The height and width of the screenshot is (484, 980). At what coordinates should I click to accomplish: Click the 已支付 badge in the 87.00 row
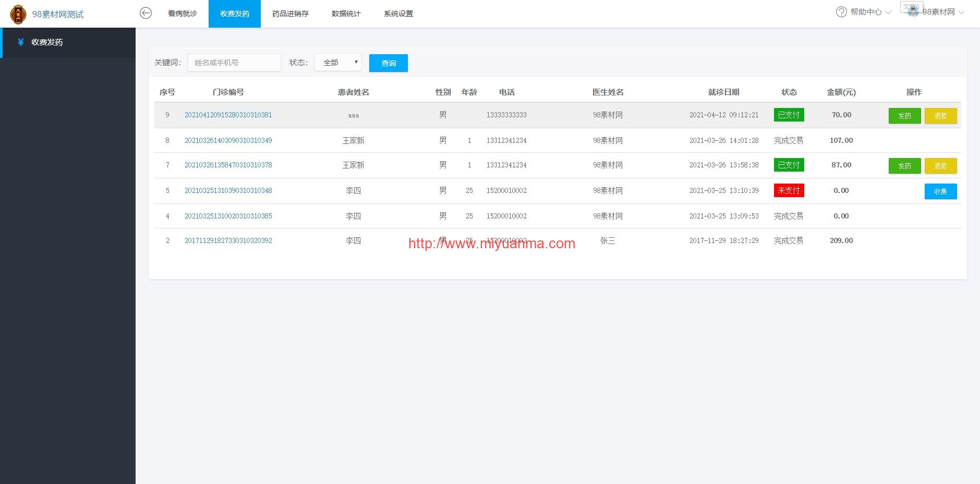coord(789,165)
